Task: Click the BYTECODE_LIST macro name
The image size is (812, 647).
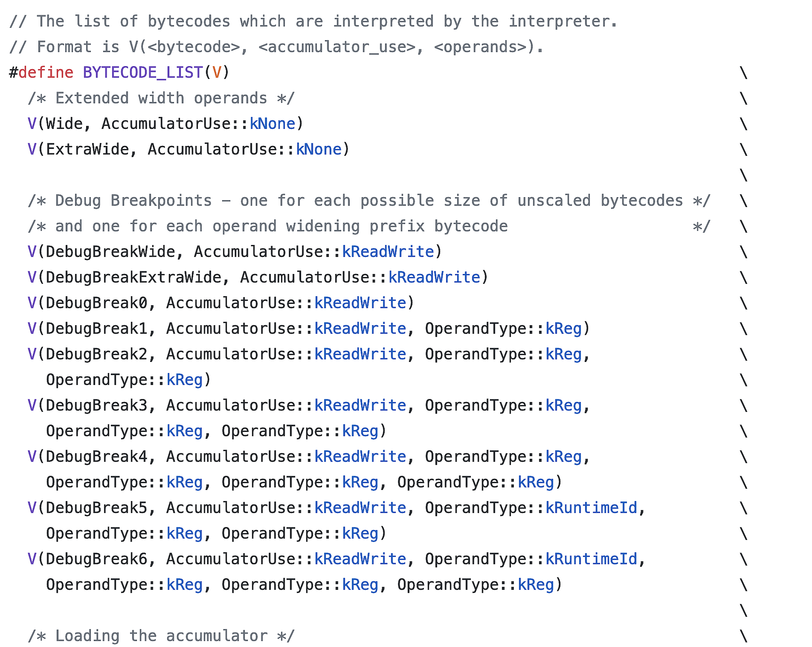Action: pyautogui.click(x=142, y=73)
